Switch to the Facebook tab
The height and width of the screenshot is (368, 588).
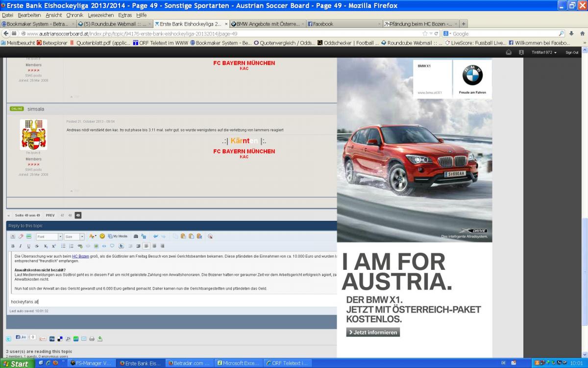coord(344,24)
